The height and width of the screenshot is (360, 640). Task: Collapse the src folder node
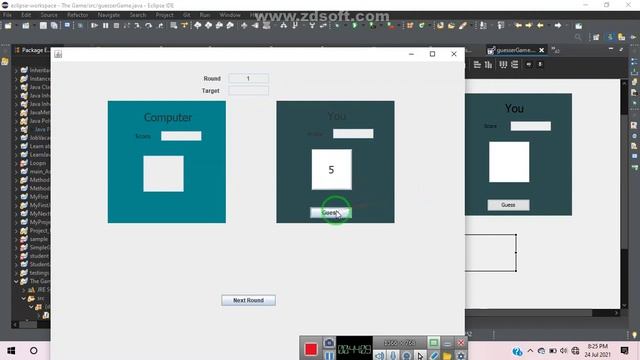coord(24,298)
